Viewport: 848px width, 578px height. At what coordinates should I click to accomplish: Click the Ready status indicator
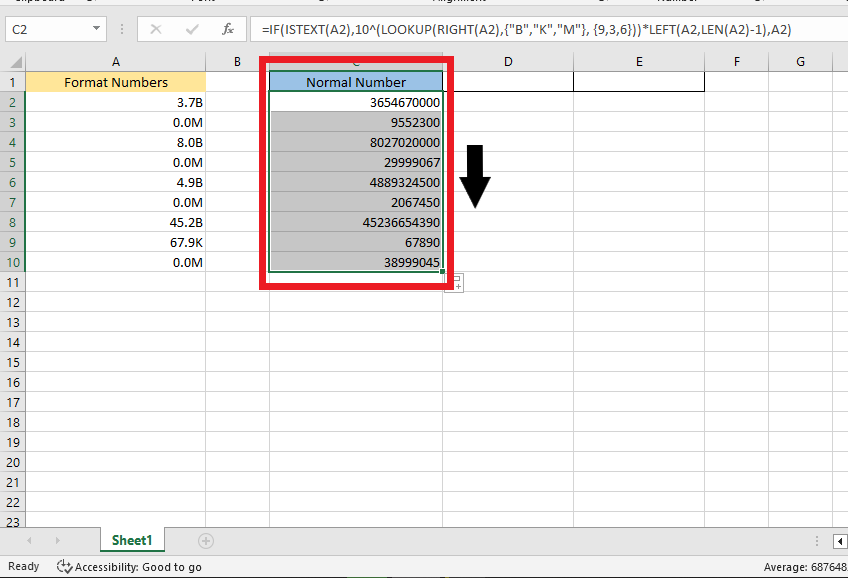click(x=24, y=566)
